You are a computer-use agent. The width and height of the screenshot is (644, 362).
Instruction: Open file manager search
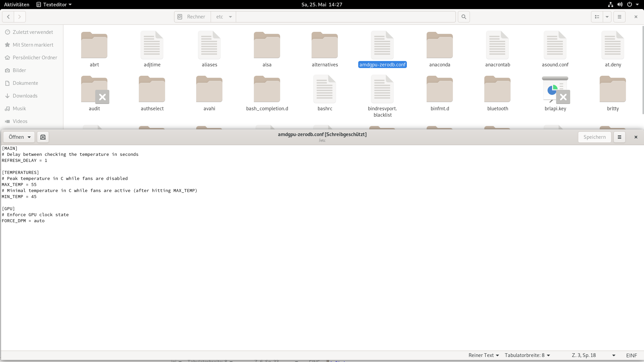(464, 17)
